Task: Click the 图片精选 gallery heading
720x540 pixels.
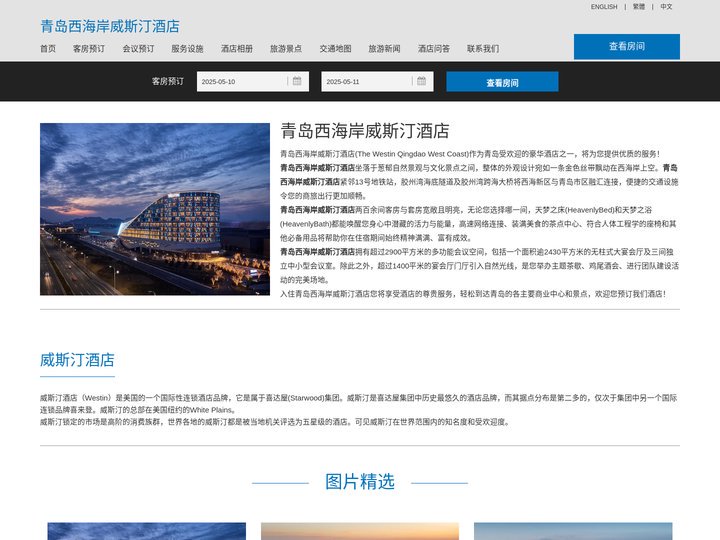Action: point(360,482)
